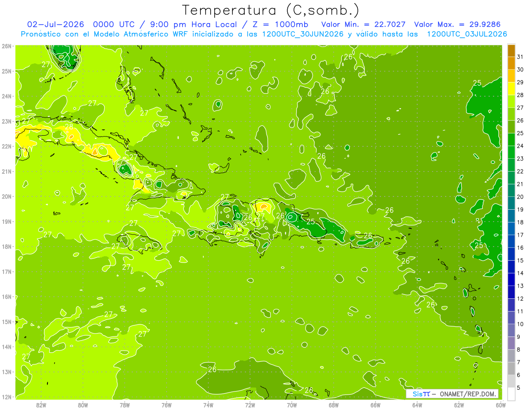The width and height of the screenshot is (532, 411).
Task: Click the "24N" latitude axis label
Action: click(x=6, y=96)
